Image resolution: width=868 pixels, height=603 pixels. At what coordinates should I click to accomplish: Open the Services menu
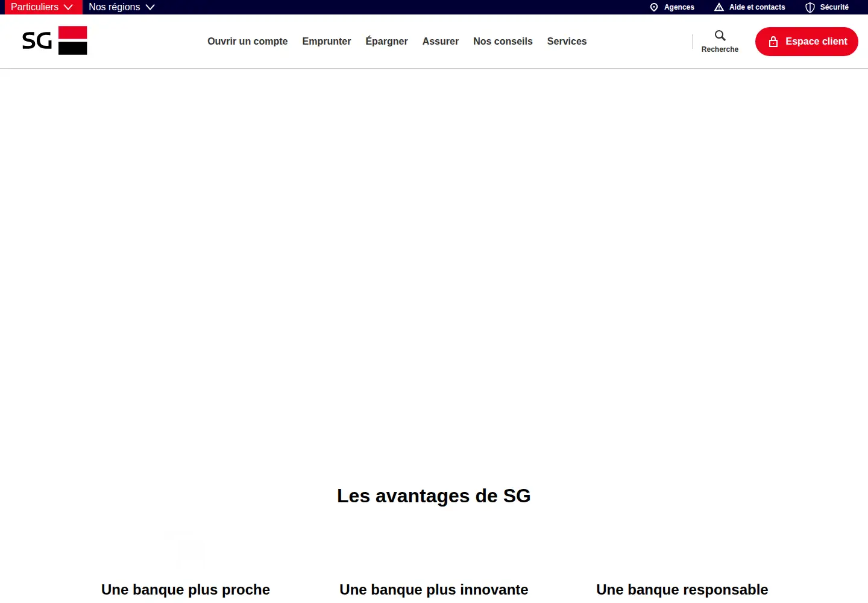pyautogui.click(x=567, y=41)
